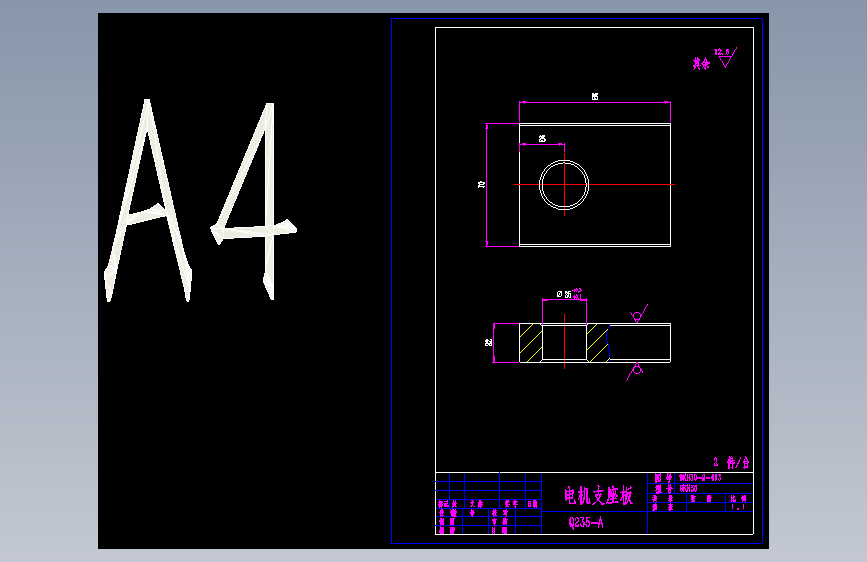
Task: Click the 12.5 roughness symbol top right
Action: click(726, 58)
